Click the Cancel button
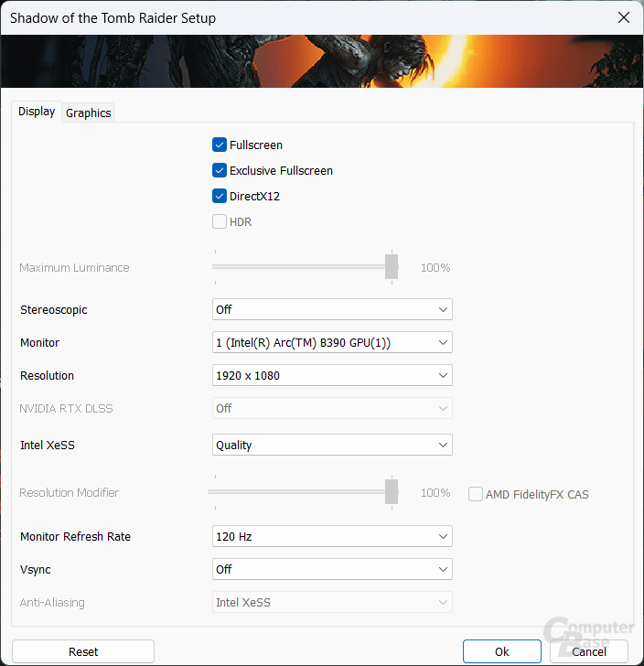This screenshot has height=666, width=644. [588, 651]
